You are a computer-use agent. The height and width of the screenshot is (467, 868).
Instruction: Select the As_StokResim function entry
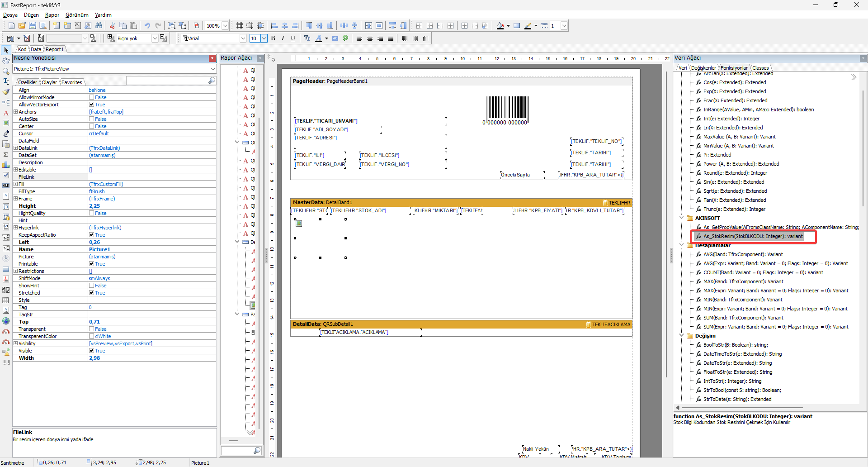[753, 236]
